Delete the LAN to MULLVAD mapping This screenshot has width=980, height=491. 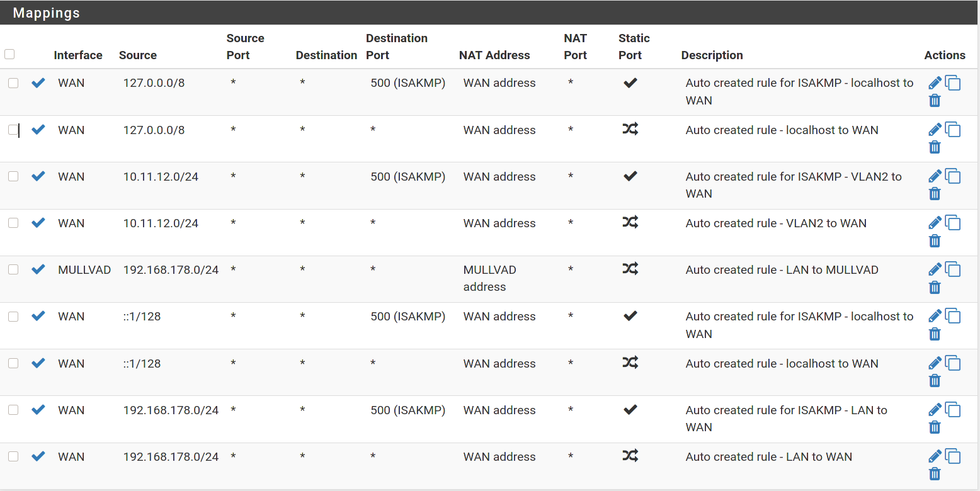click(935, 288)
